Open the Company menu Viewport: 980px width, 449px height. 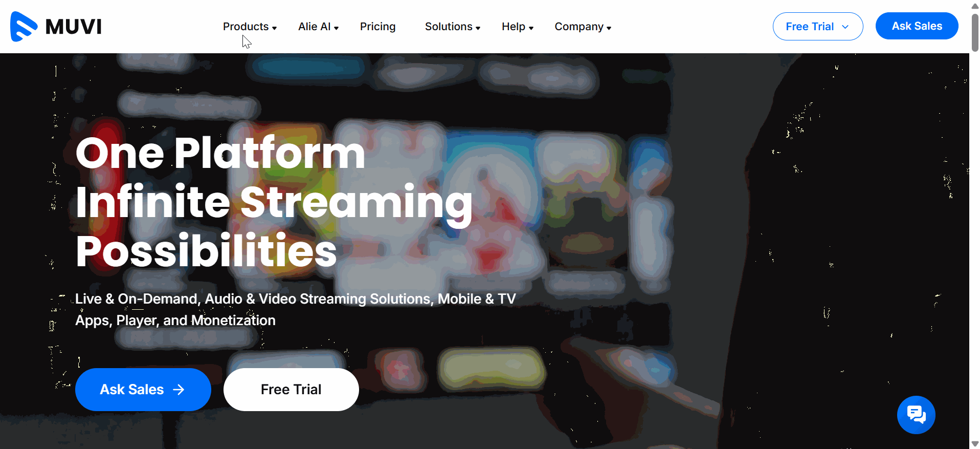583,27
